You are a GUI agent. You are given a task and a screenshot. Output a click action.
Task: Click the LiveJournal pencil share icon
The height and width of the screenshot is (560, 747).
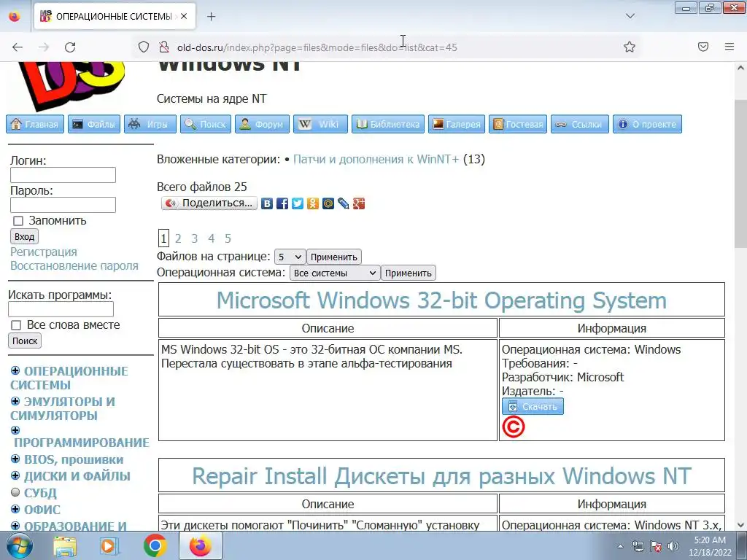(344, 204)
